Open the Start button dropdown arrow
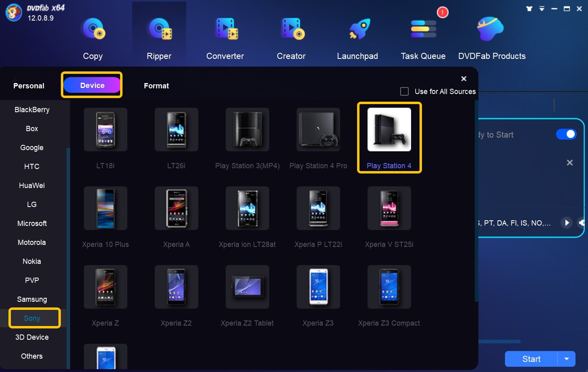Screen dimensions: 588x372 (567, 359)
